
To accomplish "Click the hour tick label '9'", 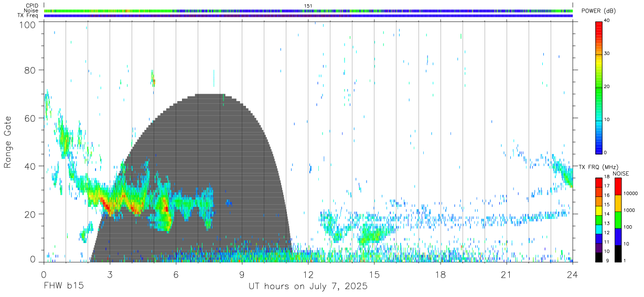I will click(242, 274).
